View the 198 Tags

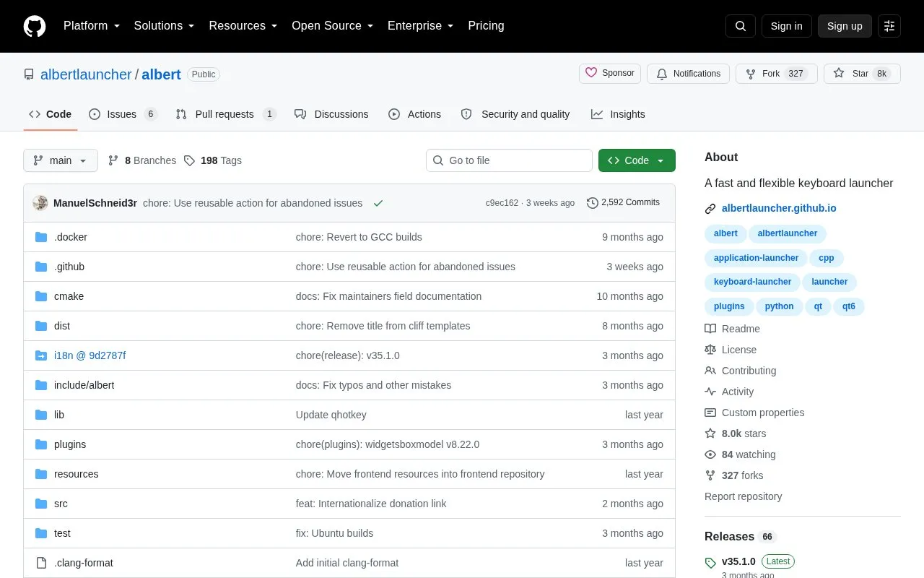[212, 160]
